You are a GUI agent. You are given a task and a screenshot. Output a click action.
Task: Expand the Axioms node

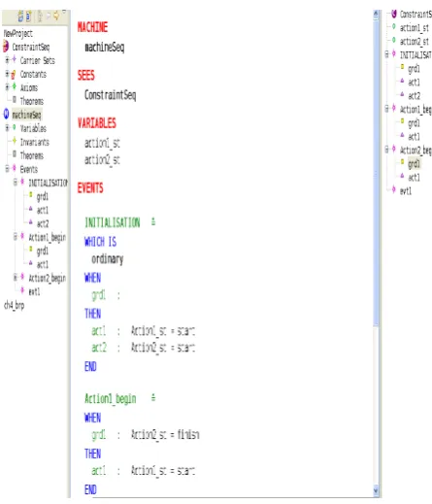click(7, 87)
